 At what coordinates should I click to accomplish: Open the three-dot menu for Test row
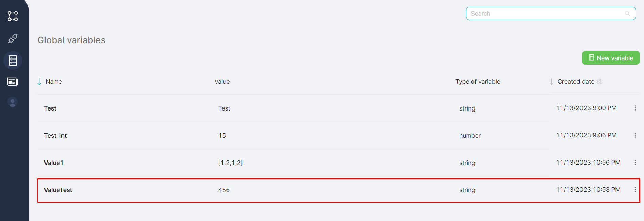(x=635, y=108)
